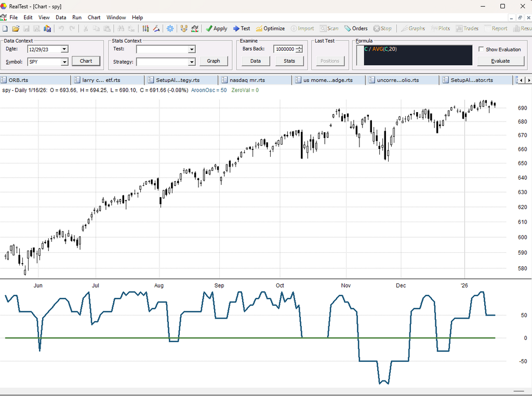The width and height of the screenshot is (532, 396).
Task: Expand the Date dropdown arrow
Action: pos(64,49)
